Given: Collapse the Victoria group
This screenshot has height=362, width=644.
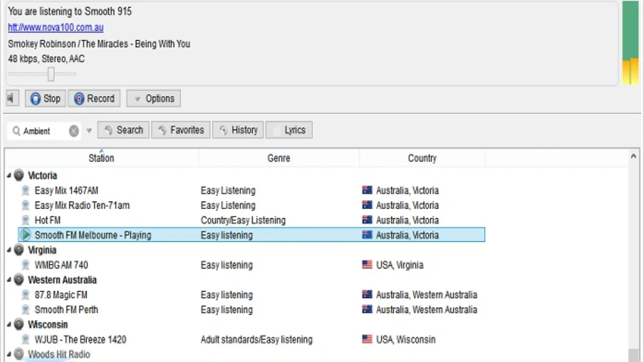Looking at the screenshot, I should [x=9, y=175].
